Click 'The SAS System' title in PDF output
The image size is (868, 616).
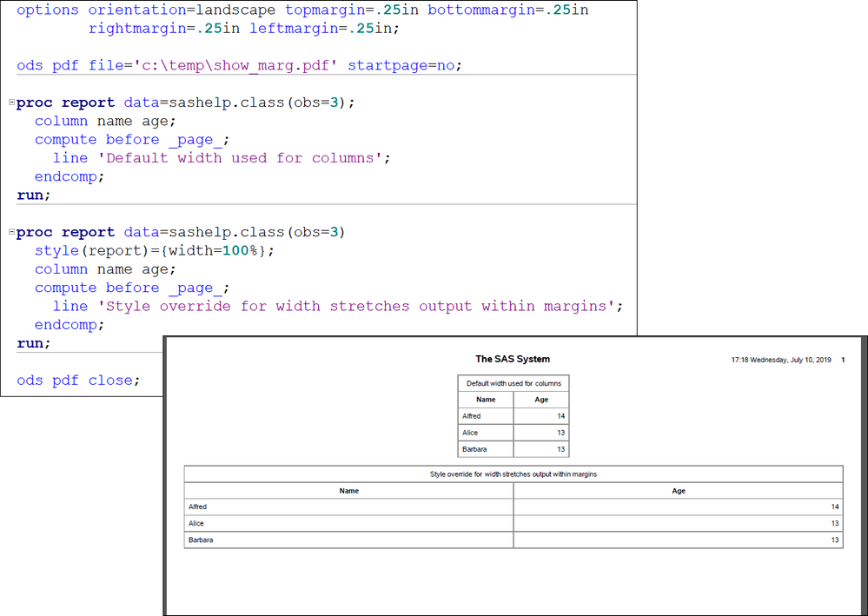[513, 359]
